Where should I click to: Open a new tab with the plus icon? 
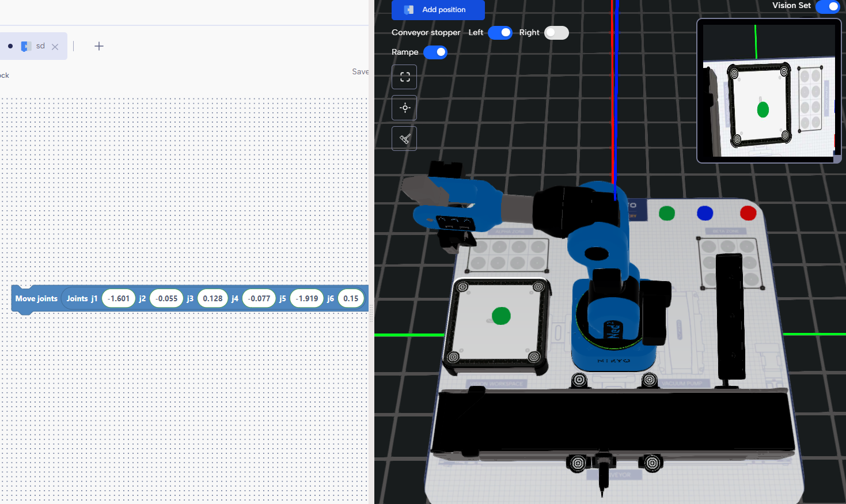point(99,46)
